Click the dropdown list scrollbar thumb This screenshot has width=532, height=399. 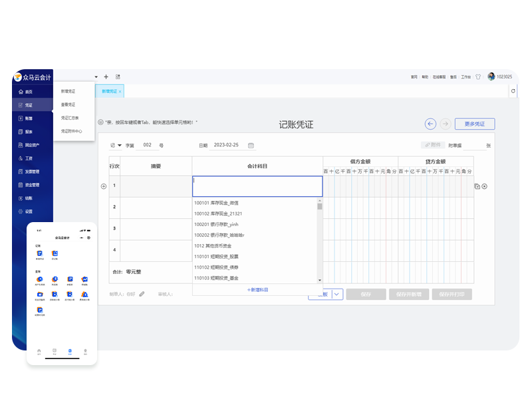pos(320,206)
